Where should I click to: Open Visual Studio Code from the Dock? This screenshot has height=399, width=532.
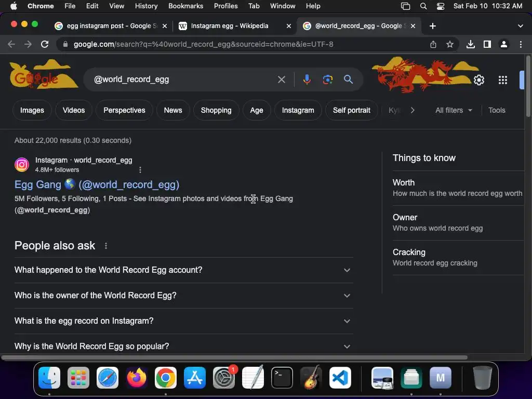[340, 378]
